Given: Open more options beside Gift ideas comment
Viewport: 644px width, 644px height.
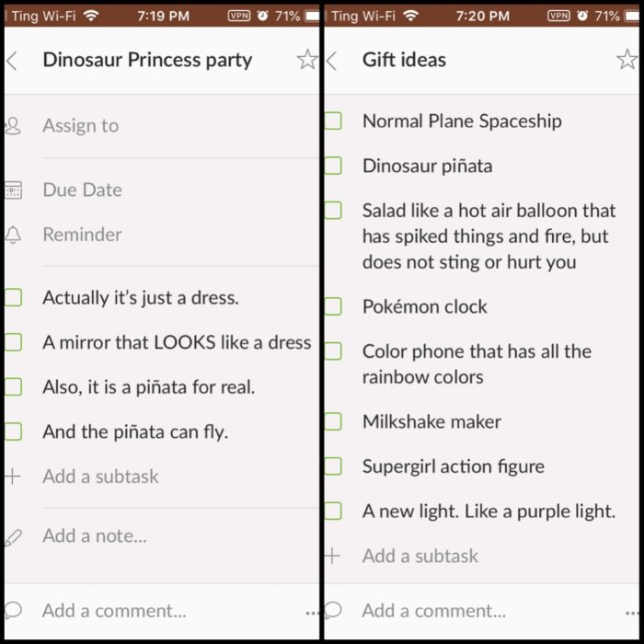Looking at the screenshot, I should coord(632,614).
